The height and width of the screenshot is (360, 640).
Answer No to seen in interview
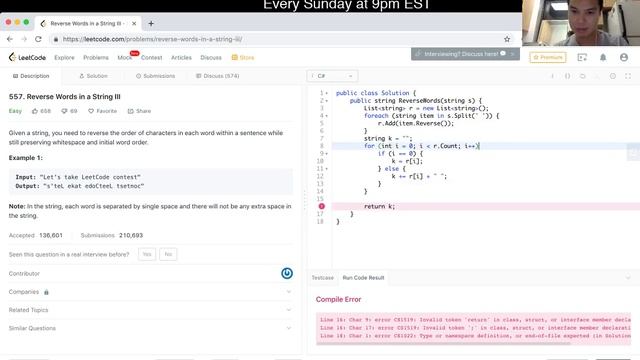168,254
